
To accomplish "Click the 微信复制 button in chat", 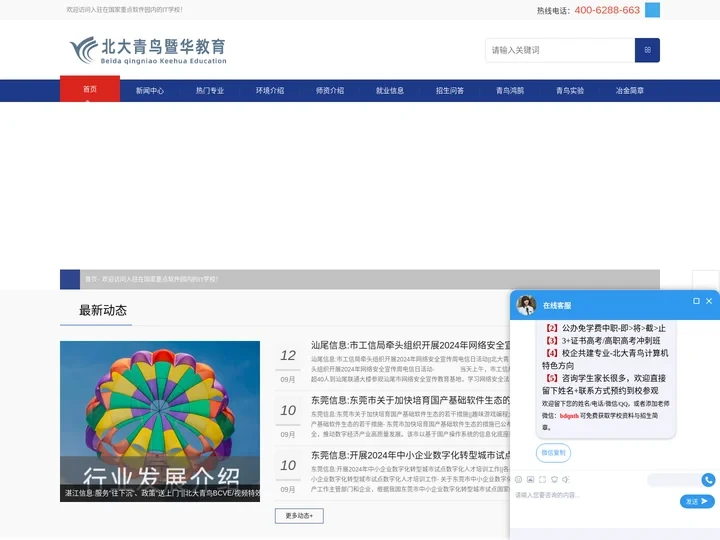I will [x=553, y=453].
